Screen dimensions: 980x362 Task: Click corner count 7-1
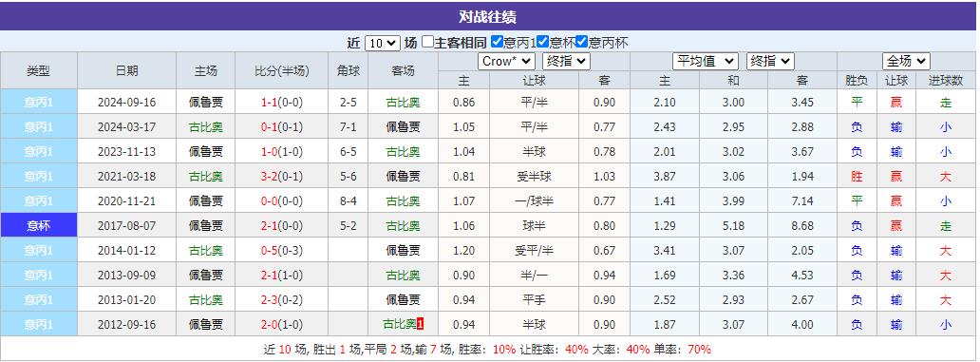pos(349,127)
